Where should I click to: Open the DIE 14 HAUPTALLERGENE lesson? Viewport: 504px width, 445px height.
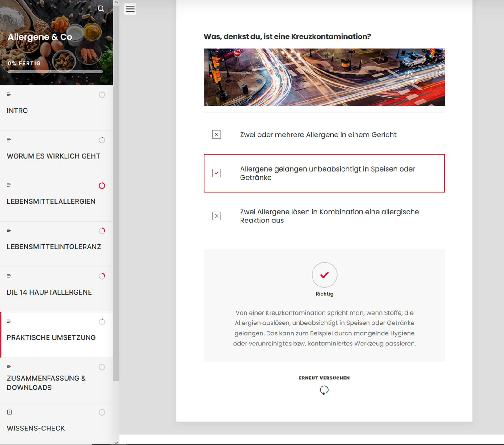49,292
